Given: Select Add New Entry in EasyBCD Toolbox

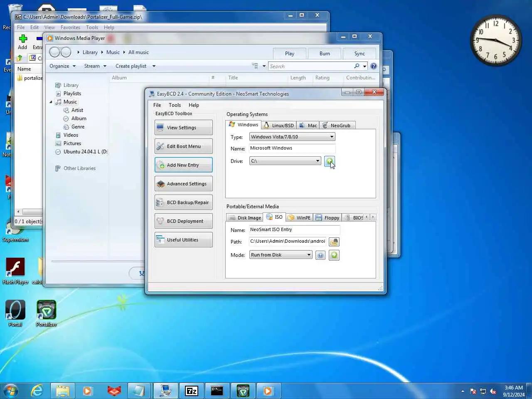Looking at the screenshot, I should pyautogui.click(x=183, y=165).
